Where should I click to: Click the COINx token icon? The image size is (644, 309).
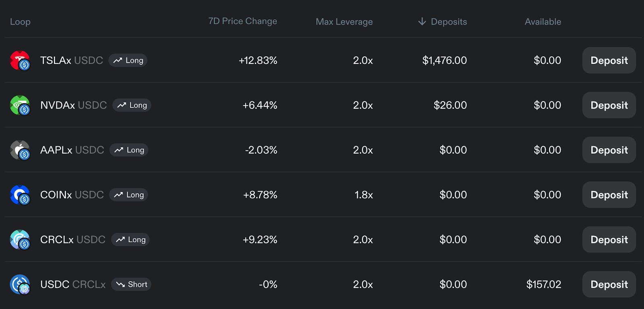click(x=20, y=195)
